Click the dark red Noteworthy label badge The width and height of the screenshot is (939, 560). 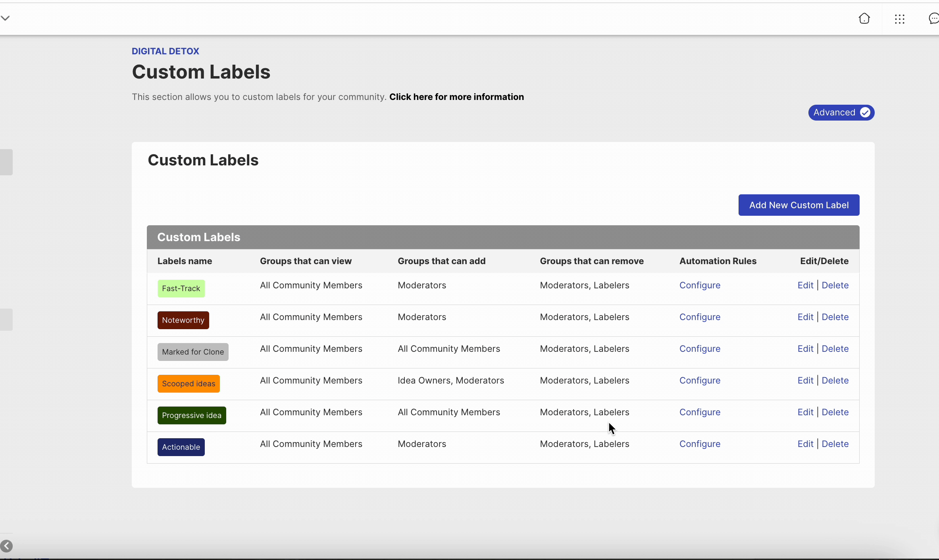coord(183,320)
